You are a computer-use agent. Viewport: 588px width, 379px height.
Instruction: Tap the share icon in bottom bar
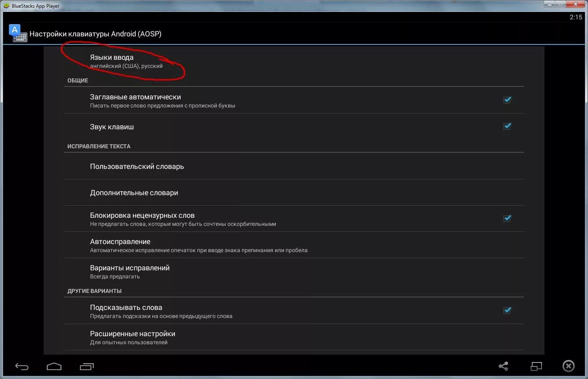[x=503, y=366]
